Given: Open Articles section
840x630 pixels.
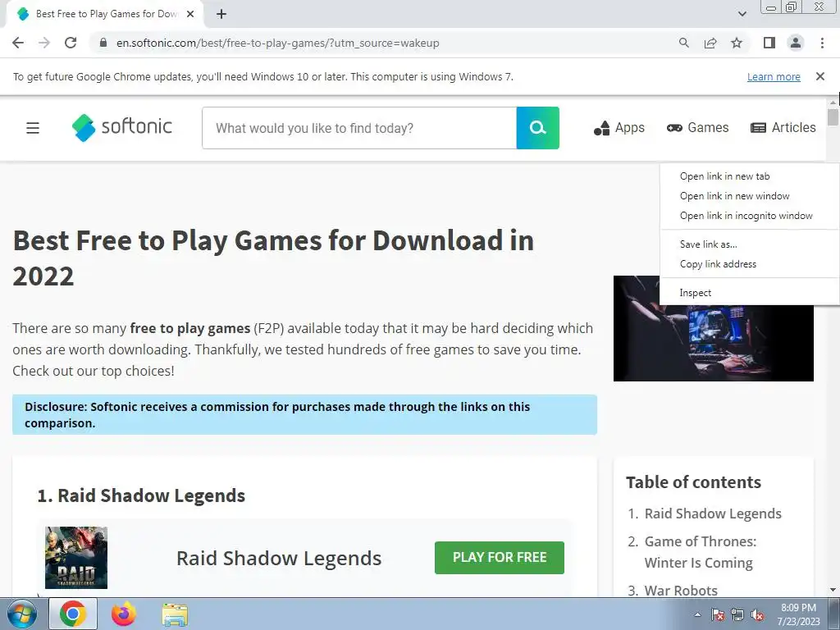Looking at the screenshot, I should coord(783,128).
